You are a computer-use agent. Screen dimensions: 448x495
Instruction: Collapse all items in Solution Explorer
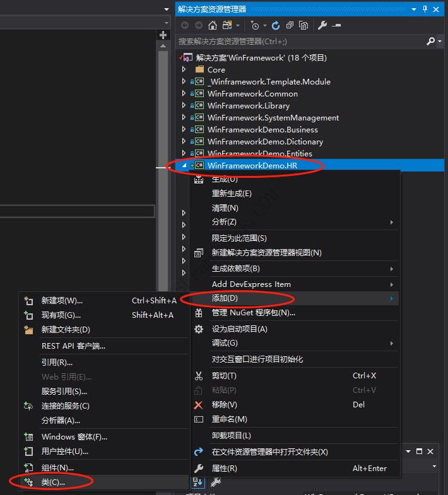click(x=290, y=25)
